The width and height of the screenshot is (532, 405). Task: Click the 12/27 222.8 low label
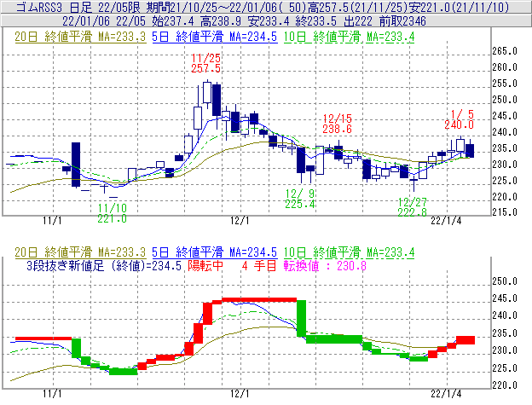point(413,207)
